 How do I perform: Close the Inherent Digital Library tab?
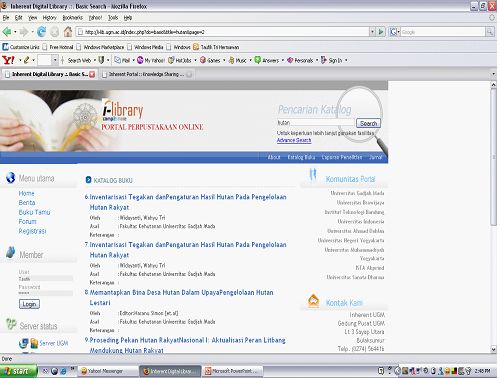tap(92, 74)
